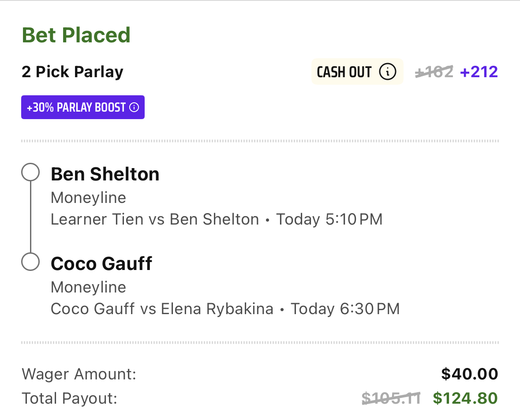Open the Parlay Boost info icon

tap(134, 107)
